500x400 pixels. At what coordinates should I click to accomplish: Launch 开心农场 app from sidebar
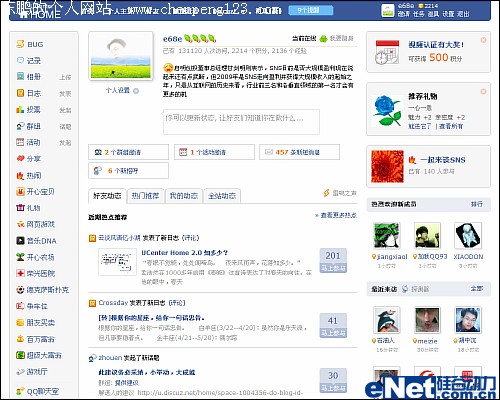click(x=40, y=257)
